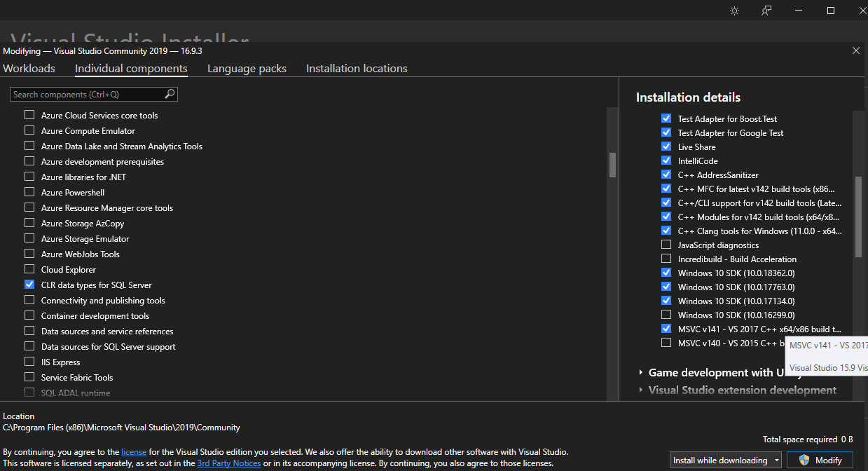This screenshot has height=471, width=868.
Task: Enable the IIS Express component
Action: [29, 362]
